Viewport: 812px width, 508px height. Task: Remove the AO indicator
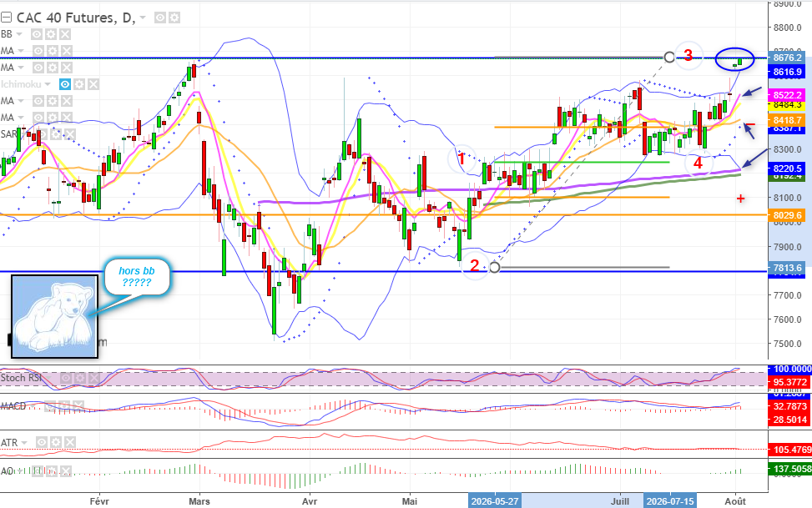point(65,471)
